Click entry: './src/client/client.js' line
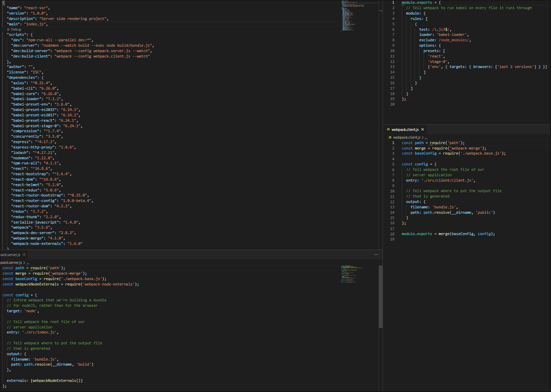The height and width of the screenshot is (392, 551). click(x=441, y=180)
